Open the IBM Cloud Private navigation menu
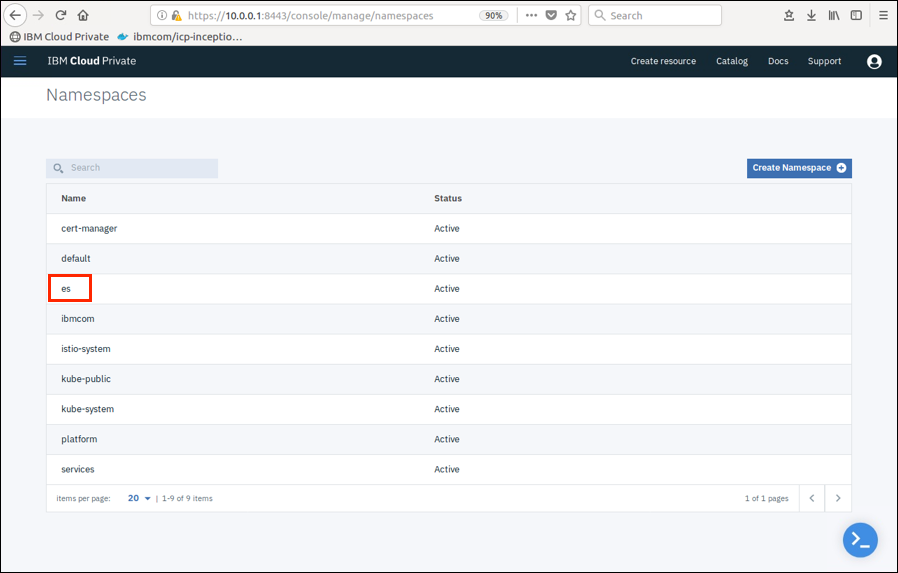This screenshot has height=573, width=898. coord(20,61)
